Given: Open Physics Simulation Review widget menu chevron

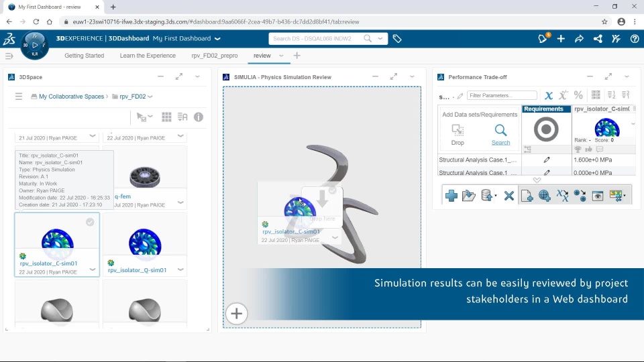Looking at the screenshot, I should (x=412, y=76).
